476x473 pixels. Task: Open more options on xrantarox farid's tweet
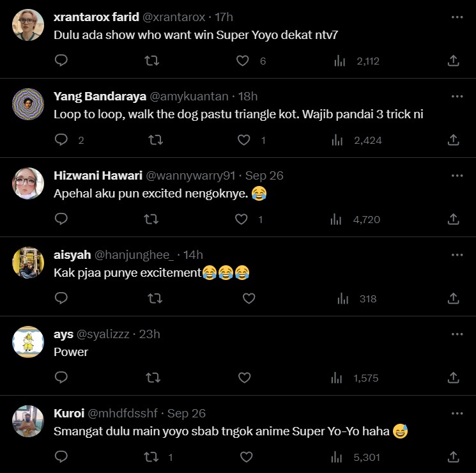(x=457, y=17)
